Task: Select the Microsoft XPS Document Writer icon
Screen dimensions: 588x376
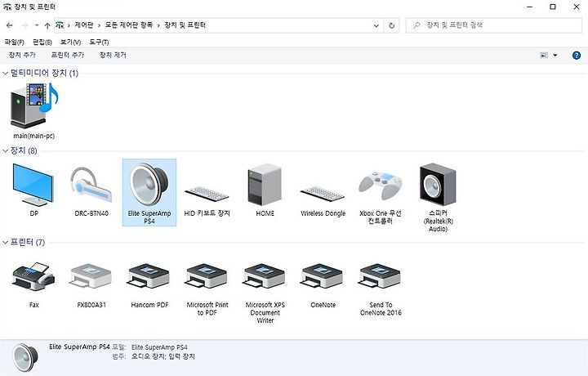Action: [x=265, y=276]
